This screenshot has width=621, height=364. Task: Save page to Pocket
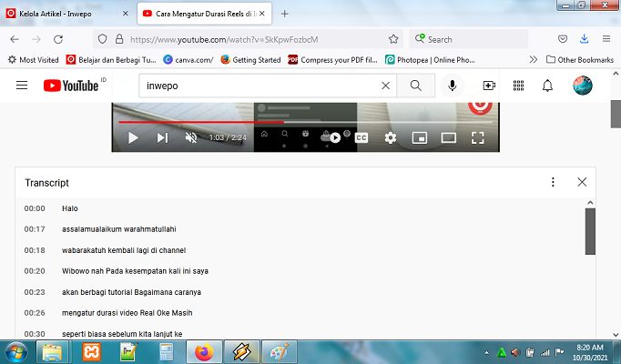(x=563, y=39)
